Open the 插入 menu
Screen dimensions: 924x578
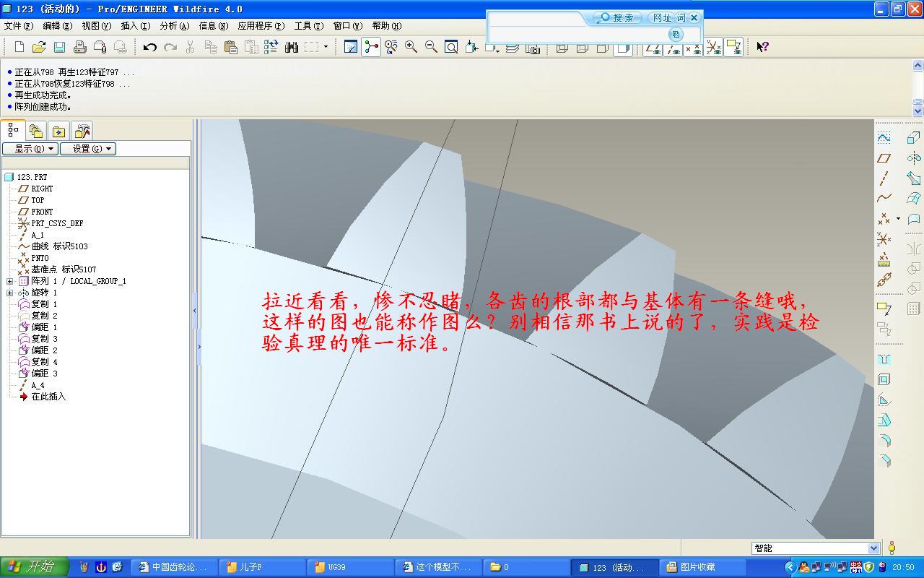136,26
